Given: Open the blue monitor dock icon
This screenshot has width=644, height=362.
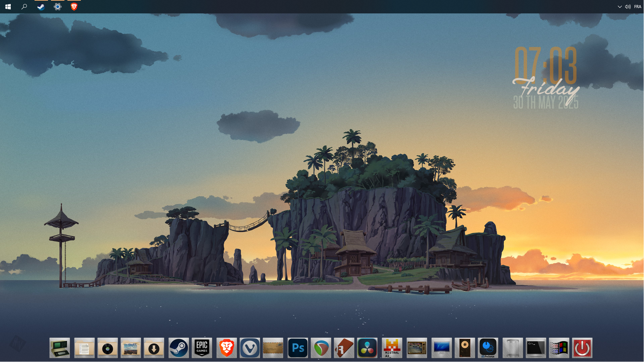Looking at the screenshot, I should coord(442,348).
